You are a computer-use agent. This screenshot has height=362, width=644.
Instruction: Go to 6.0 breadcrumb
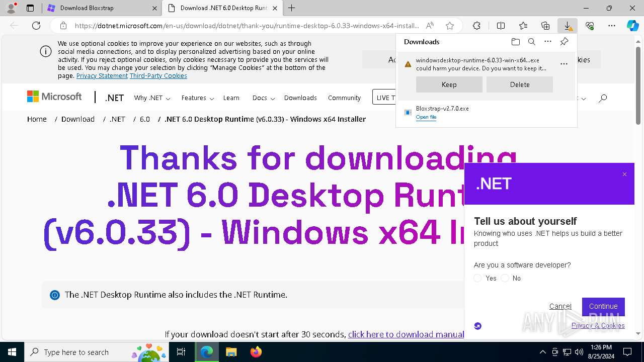145,119
